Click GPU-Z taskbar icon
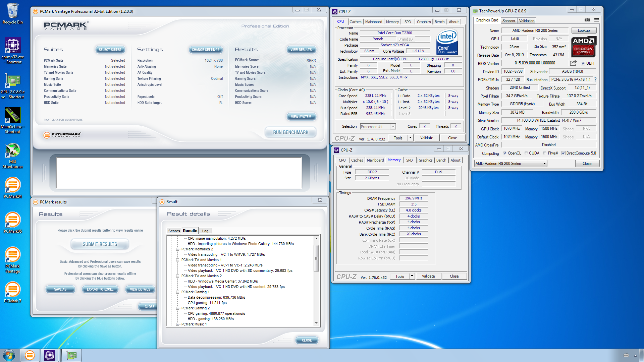 (71, 355)
